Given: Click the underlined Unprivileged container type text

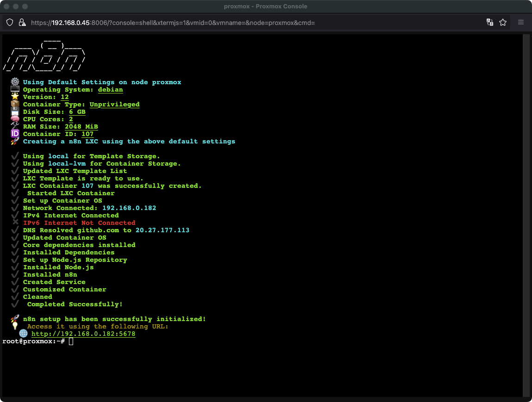Looking at the screenshot, I should click(x=114, y=104).
